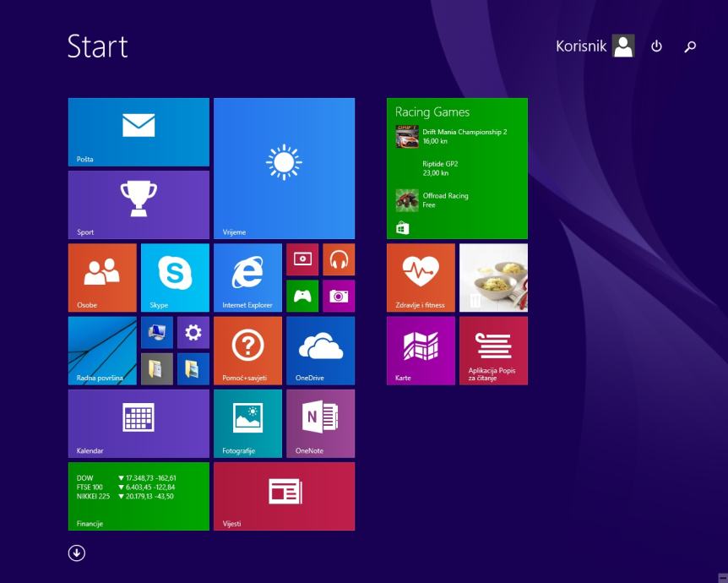Screen dimensions: 728x583
Task: Open the Zdravlje i fitness tile
Action: [421, 278]
